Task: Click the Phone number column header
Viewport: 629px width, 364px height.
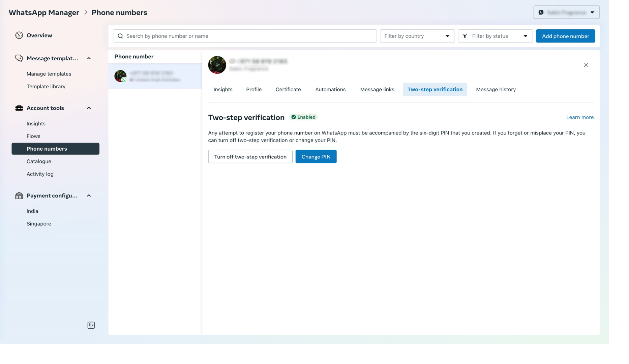Action: point(134,57)
